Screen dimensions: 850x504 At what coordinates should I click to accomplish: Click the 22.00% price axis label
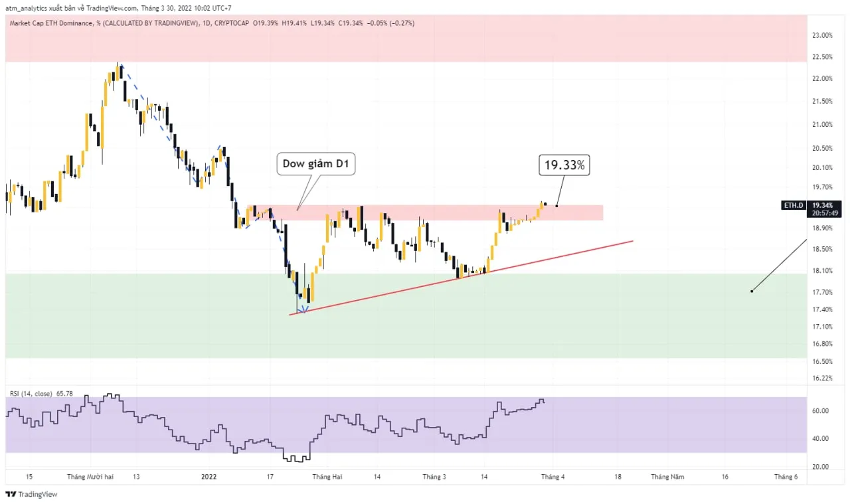coord(822,79)
